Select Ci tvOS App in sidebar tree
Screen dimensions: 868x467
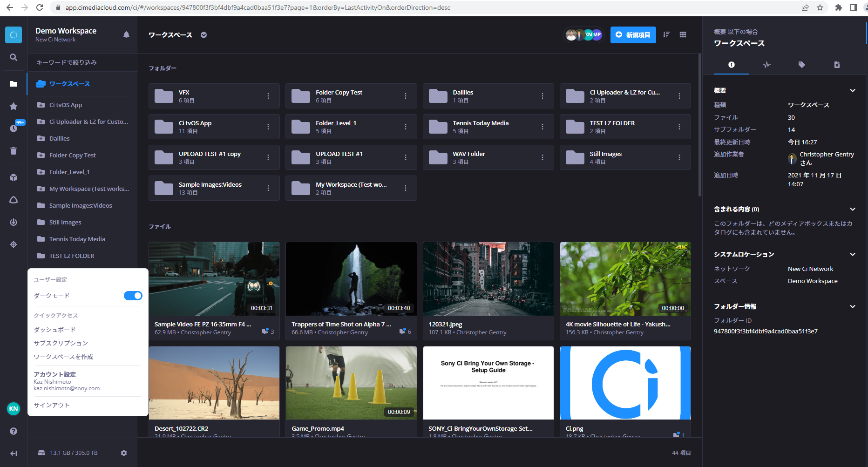66,105
